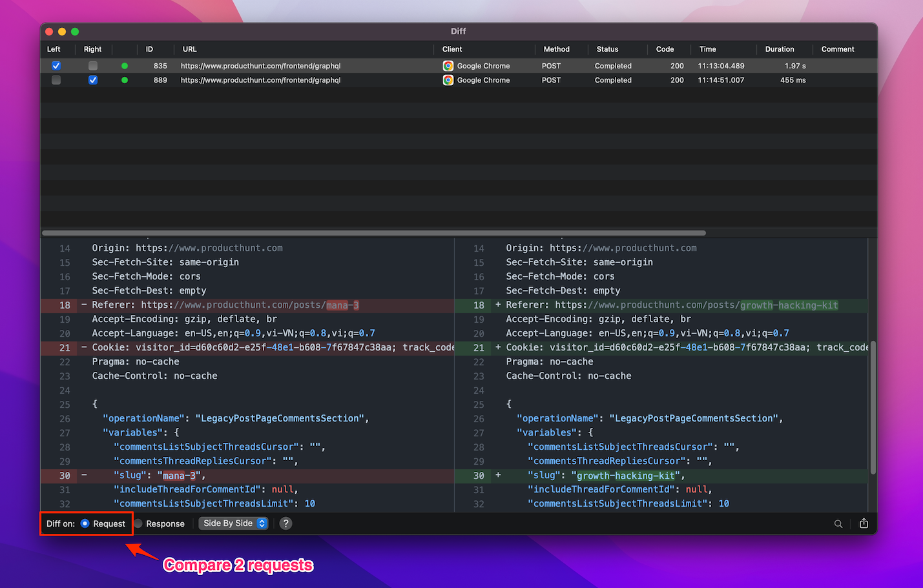Click the 11:14:51.007 time cell
This screenshot has height=588, width=923.
(721, 80)
